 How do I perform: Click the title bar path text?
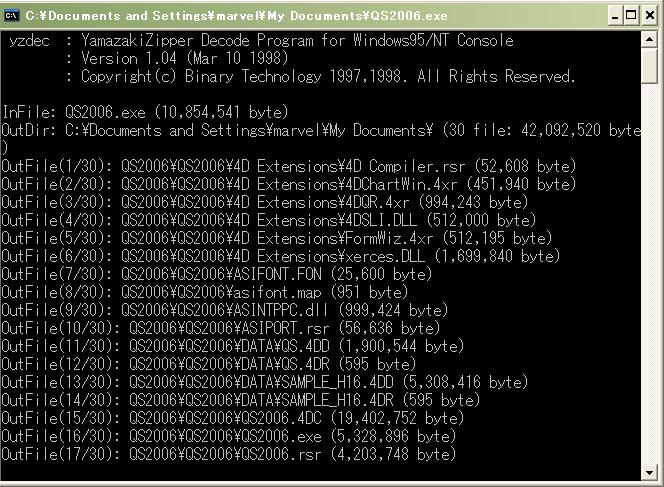pyautogui.click(x=236, y=16)
